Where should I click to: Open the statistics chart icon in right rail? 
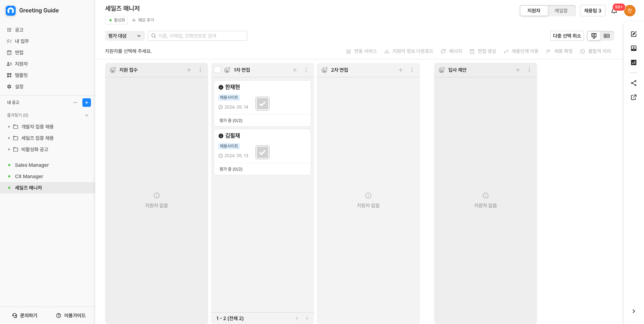click(634, 62)
